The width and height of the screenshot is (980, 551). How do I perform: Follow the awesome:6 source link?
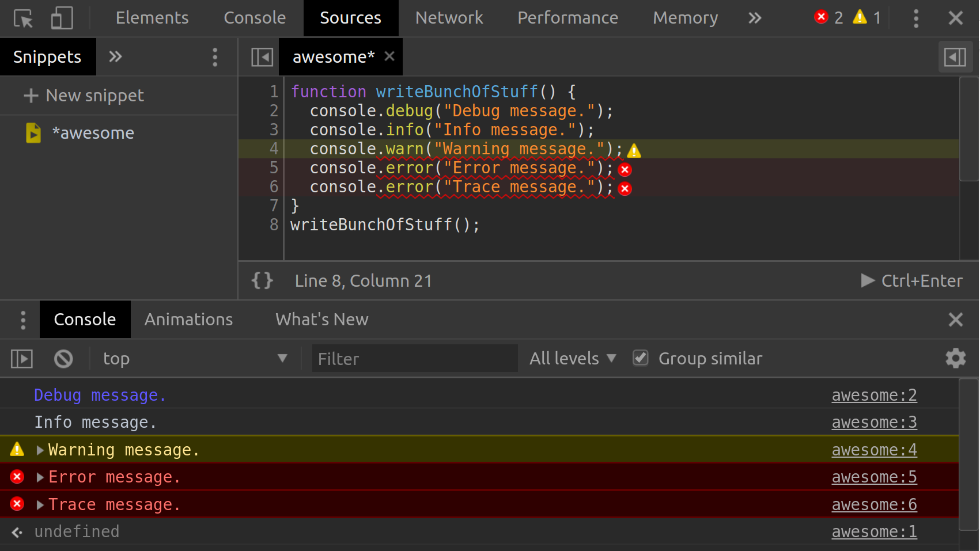[874, 505]
